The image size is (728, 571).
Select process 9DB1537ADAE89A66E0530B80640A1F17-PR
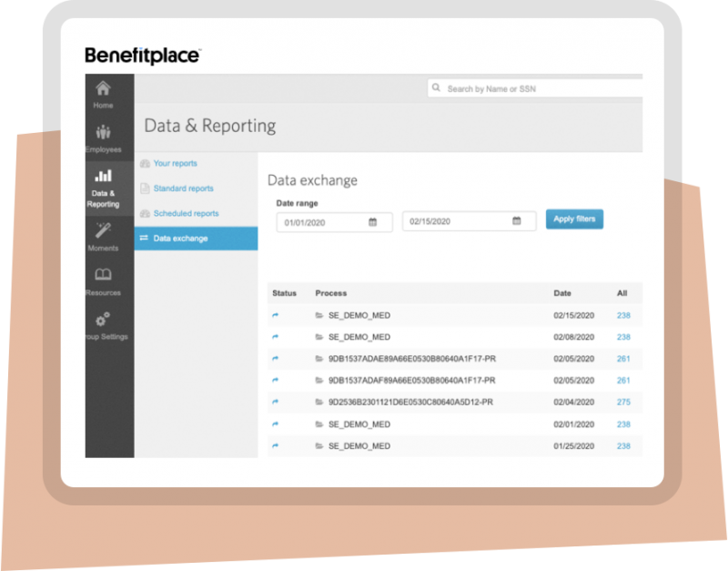click(x=412, y=359)
